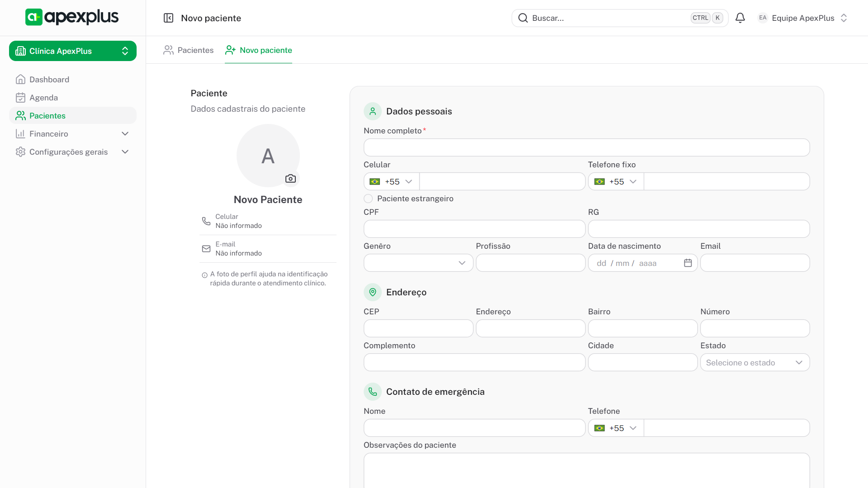Click the Nome completo input field
Viewport: 868px width, 488px height.
click(586, 147)
